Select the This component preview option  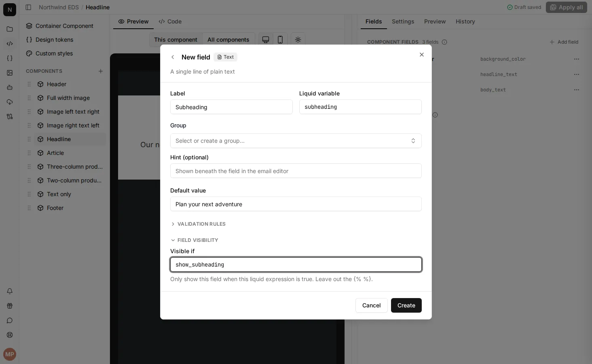175,40
